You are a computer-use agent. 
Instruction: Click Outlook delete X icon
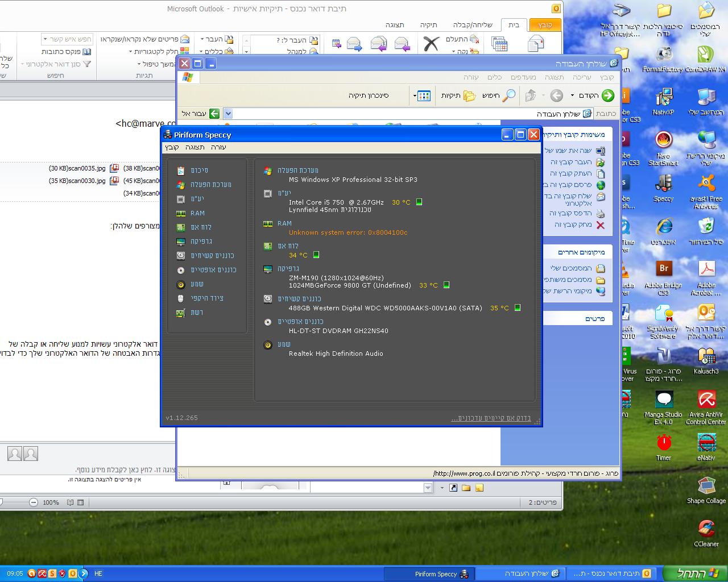coord(432,43)
